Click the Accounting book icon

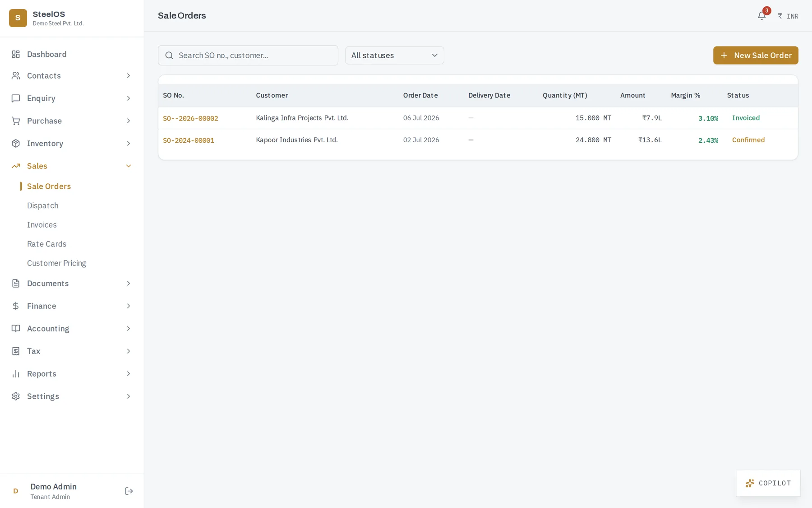16,328
